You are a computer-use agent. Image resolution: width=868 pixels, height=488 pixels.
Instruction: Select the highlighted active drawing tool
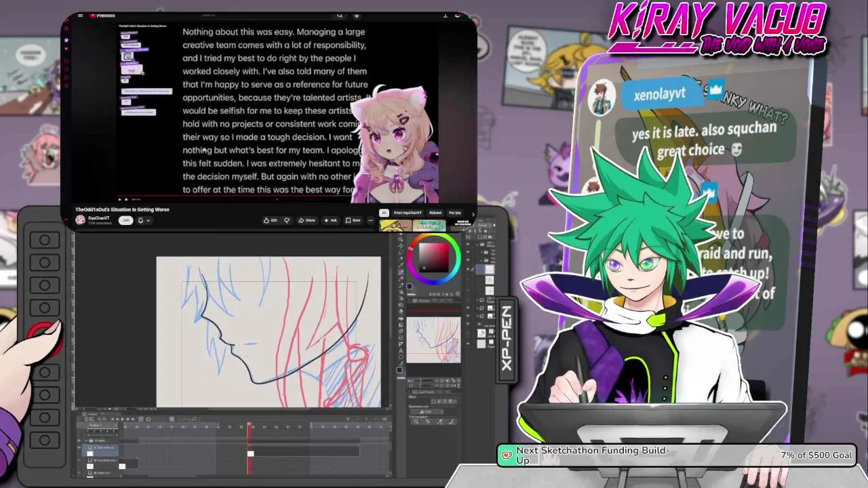coord(401,272)
